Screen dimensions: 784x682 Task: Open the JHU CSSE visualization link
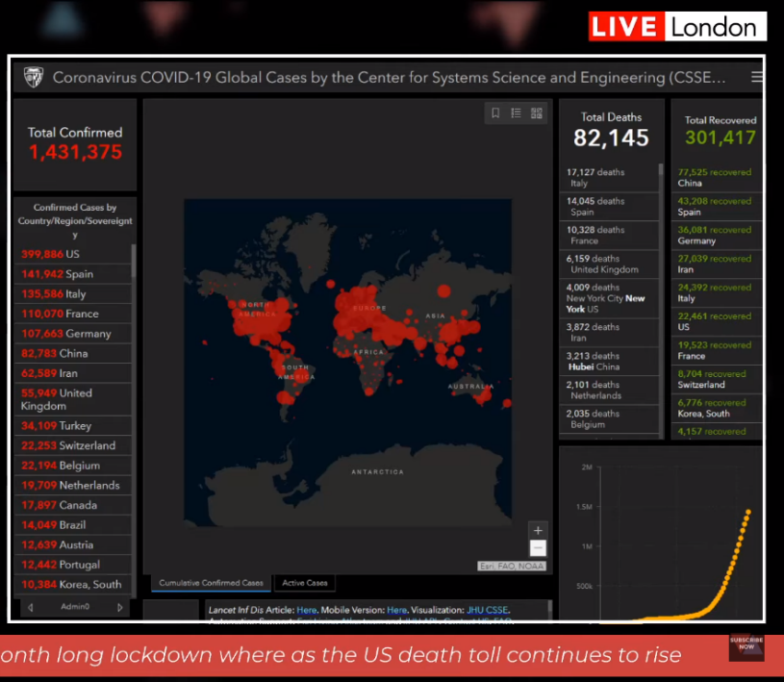click(x=488, y=610)
